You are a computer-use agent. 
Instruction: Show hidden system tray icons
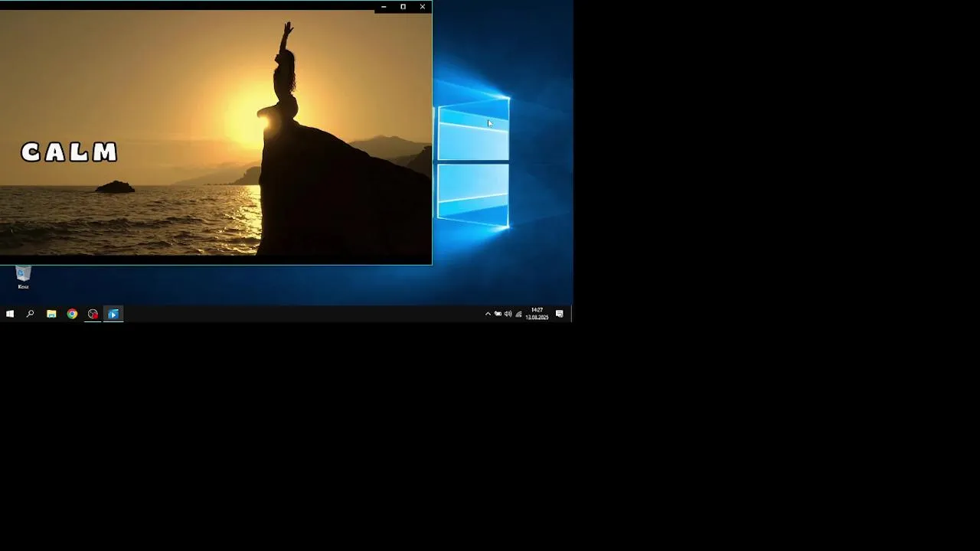click(488, 314)
